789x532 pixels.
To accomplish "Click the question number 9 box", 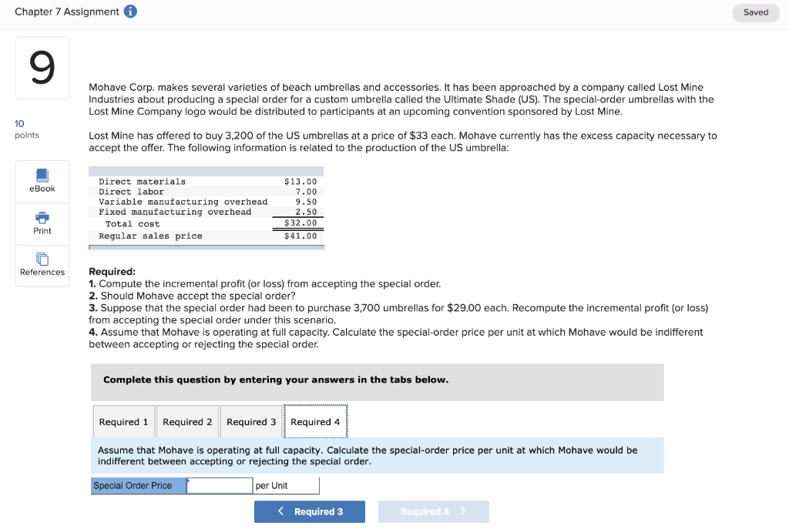I will (x=42, y=68).
